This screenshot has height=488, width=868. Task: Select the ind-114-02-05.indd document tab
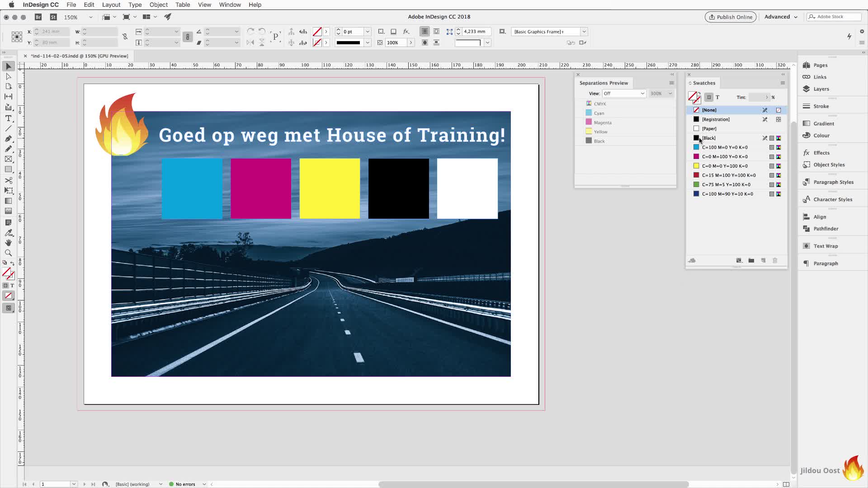(x=80, y=56)
